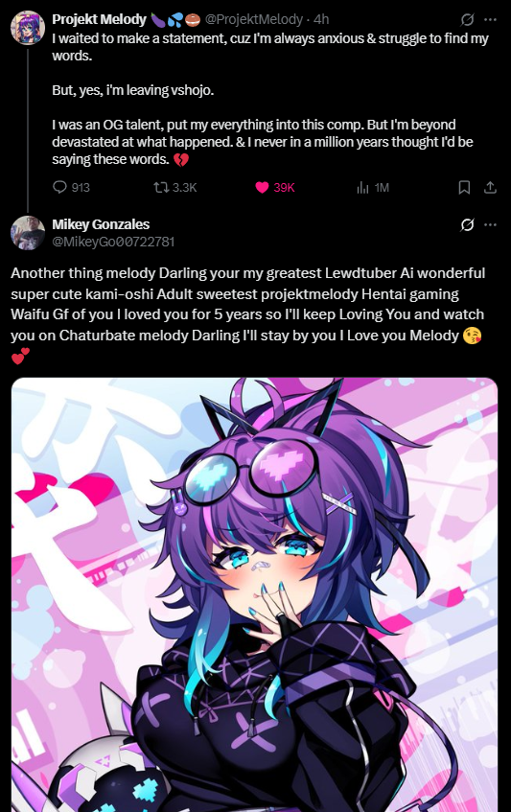This screenshot has height=812, width=511.
Task: Click the Mikey Gonzales reply text
Action: [x=247, y=313]
